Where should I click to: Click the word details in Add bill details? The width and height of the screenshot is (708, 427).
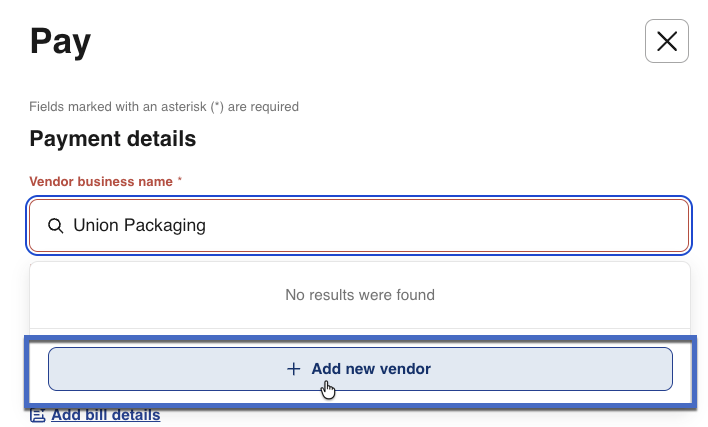(x=134, y=415)
